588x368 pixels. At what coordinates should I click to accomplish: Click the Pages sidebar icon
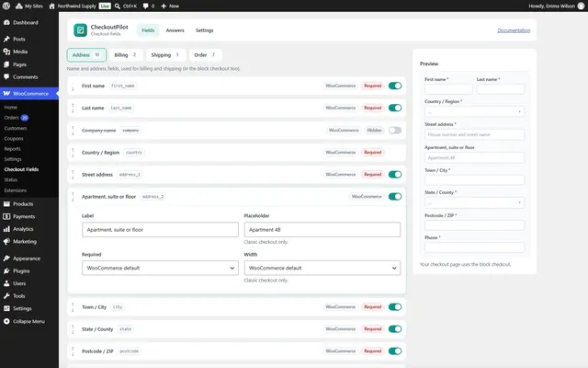pyautogui.click(x=6, y=64)
